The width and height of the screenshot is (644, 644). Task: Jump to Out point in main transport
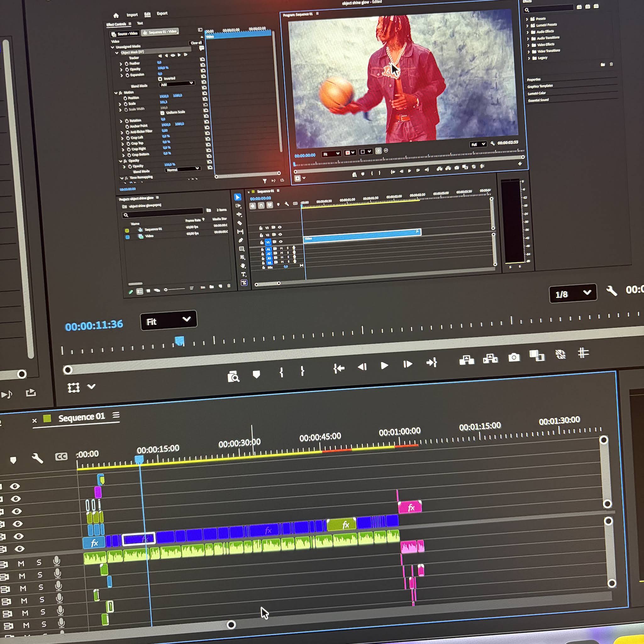click(x=432, y=362)
